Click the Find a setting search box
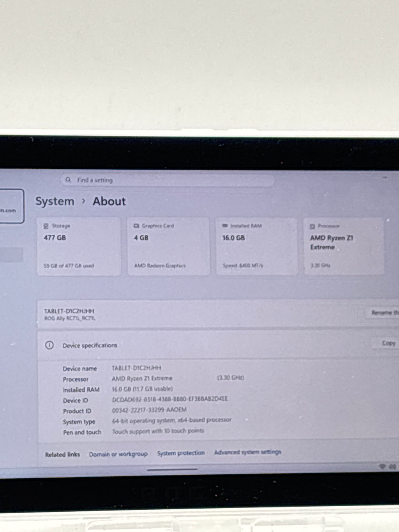 click(168, 180)
